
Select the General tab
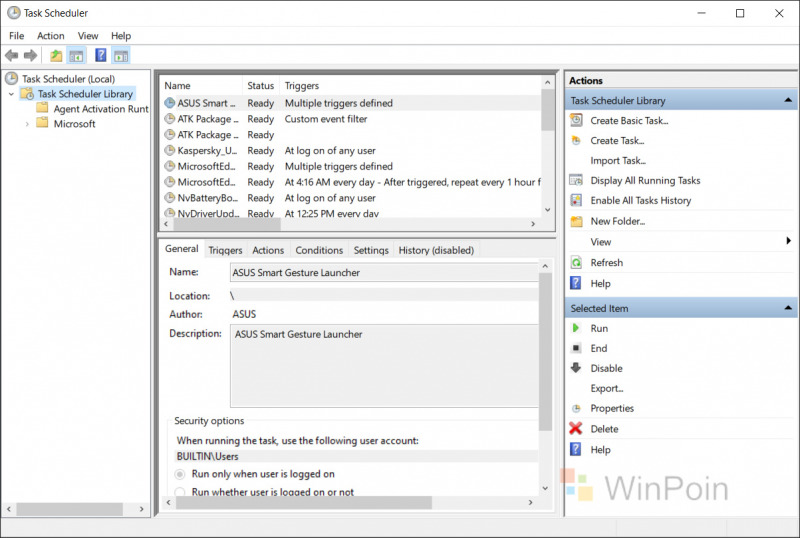(x=182, y=249)
